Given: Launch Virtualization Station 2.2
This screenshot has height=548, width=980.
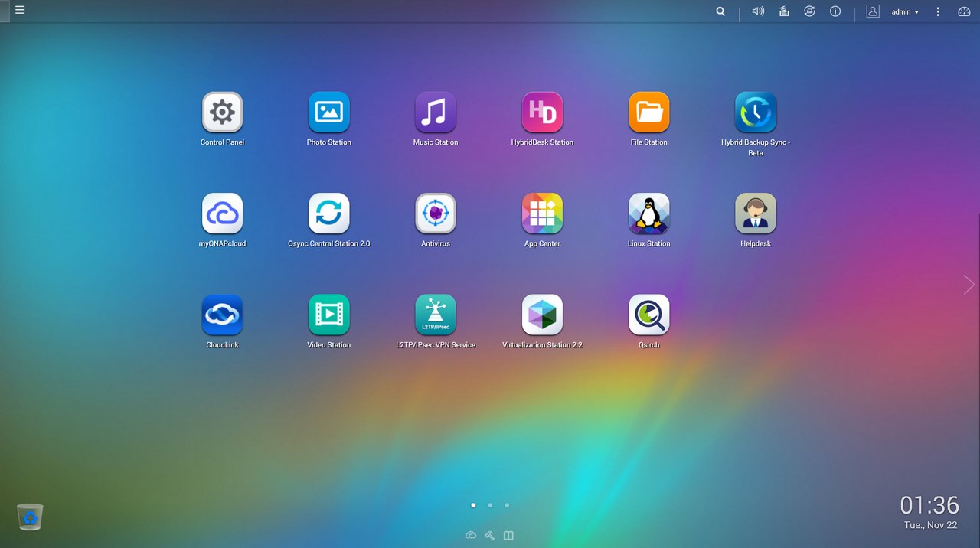Looking at the screenshot, I should (x=542, y=315).
